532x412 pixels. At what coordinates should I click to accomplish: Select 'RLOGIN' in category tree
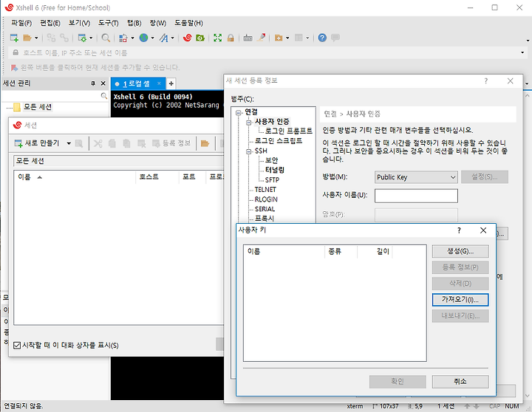coord(266,199)
